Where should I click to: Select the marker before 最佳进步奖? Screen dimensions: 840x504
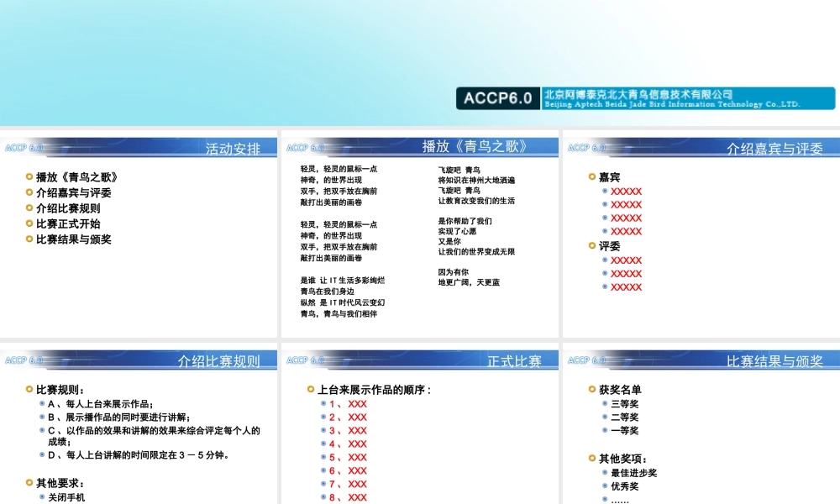603,472
